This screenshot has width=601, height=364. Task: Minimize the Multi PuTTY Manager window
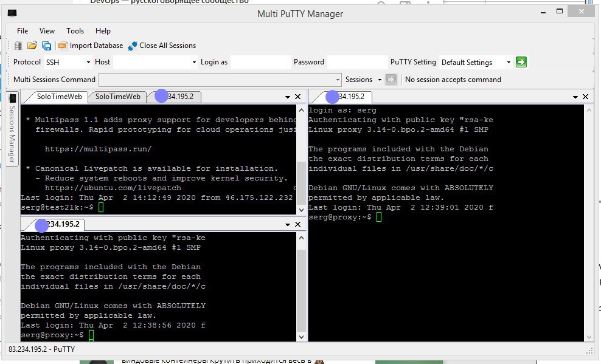pos(543,12)
